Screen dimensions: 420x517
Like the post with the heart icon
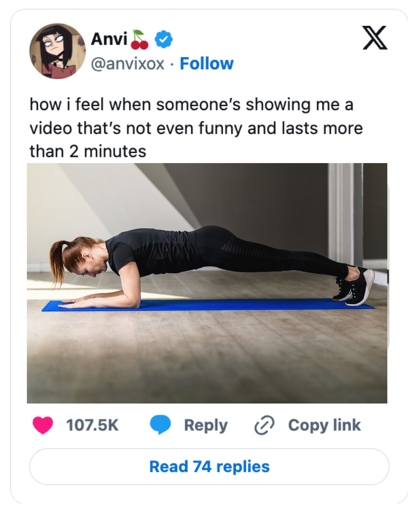pos(43,425)
